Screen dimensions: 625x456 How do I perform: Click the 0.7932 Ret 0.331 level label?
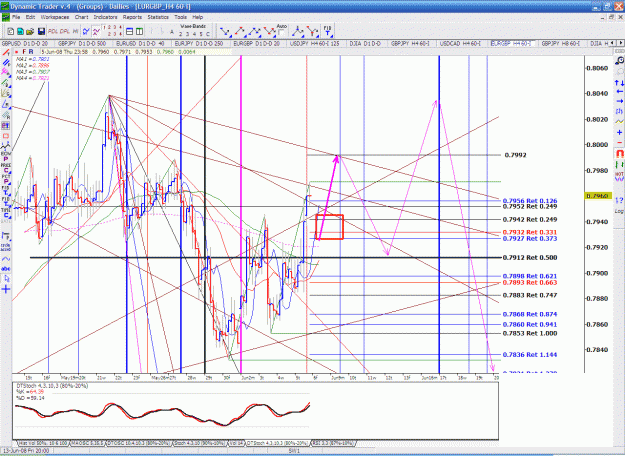point(530,232)
